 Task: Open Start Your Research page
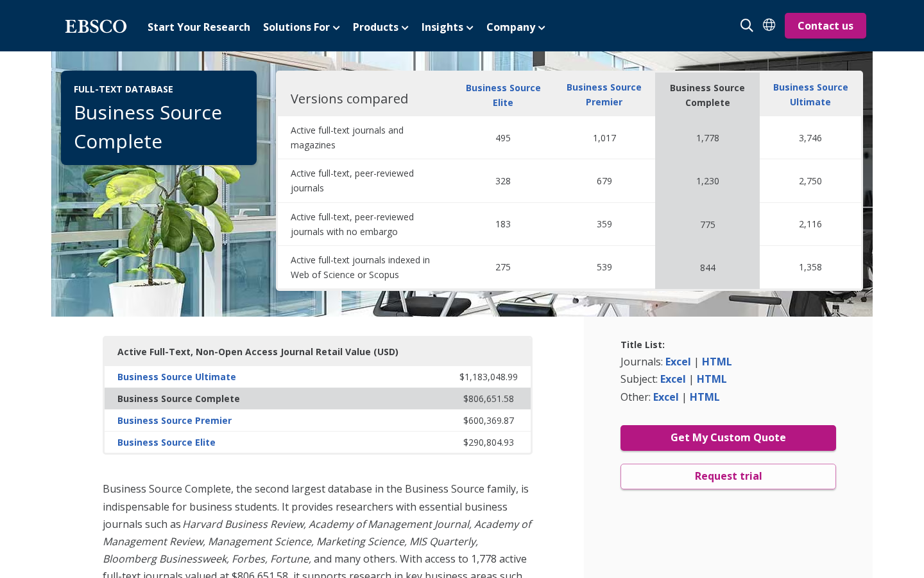click(x=199, y=27)
